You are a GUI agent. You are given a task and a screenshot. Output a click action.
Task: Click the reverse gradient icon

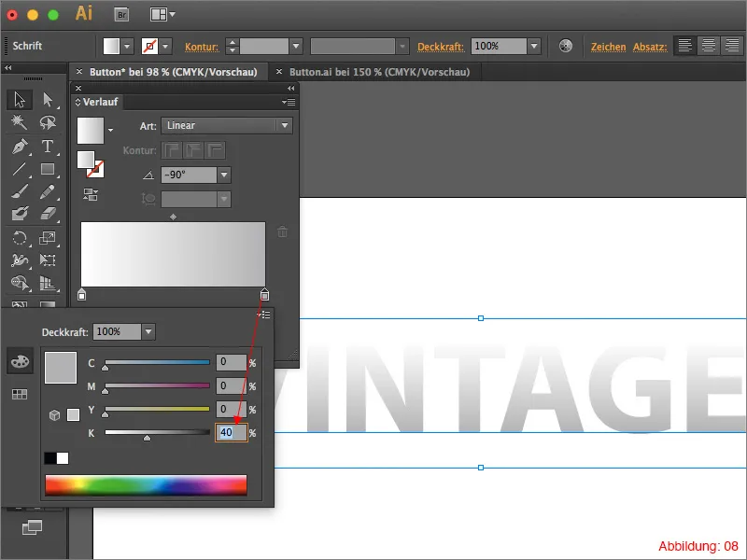[91, 194]
